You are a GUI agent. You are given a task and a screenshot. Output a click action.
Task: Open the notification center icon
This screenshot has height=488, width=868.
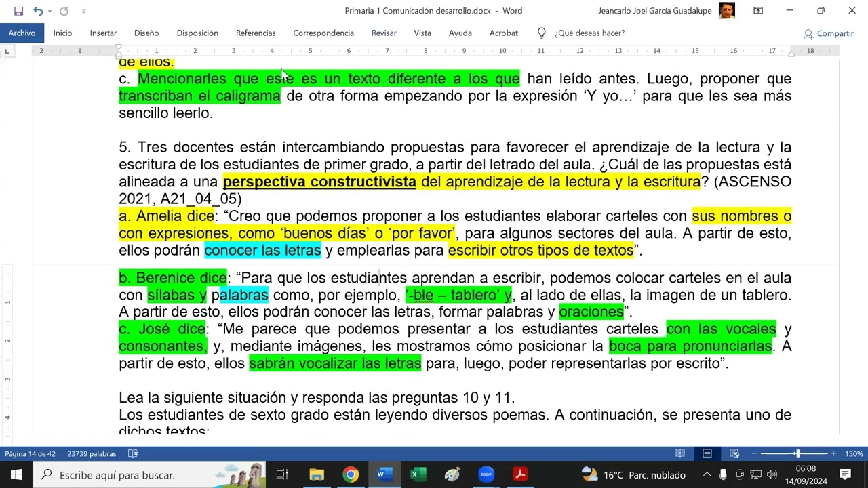846,474
